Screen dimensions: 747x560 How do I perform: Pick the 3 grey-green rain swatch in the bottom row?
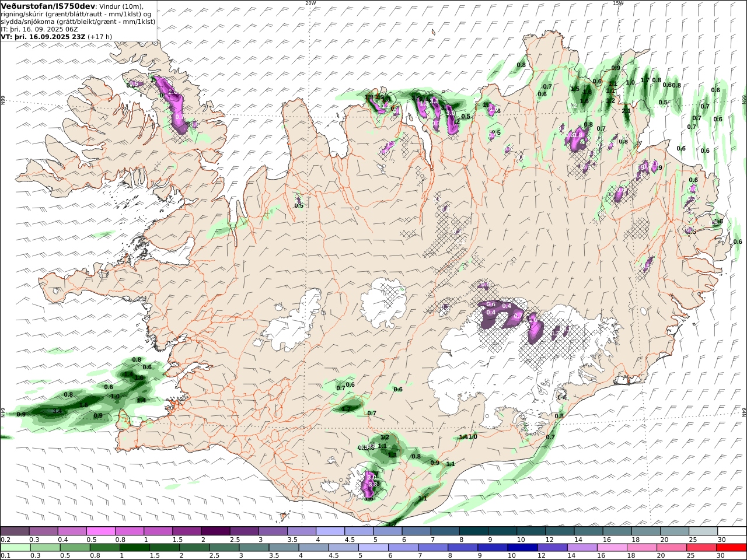click(254, 548)
